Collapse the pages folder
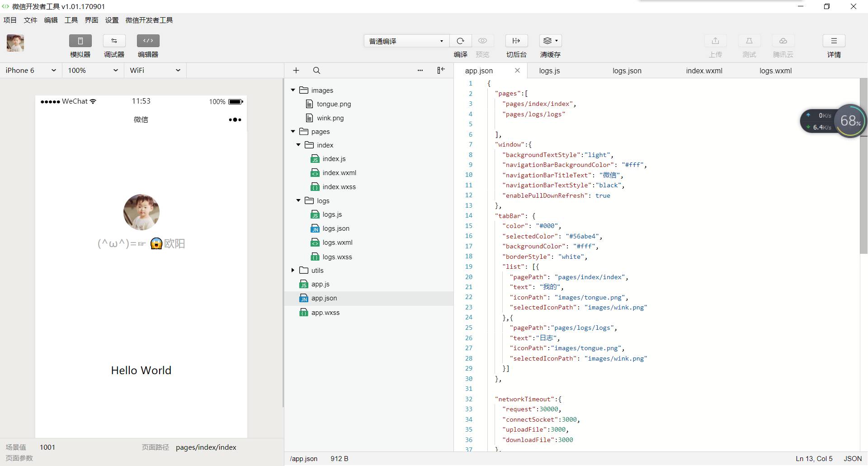 [293, 131]
